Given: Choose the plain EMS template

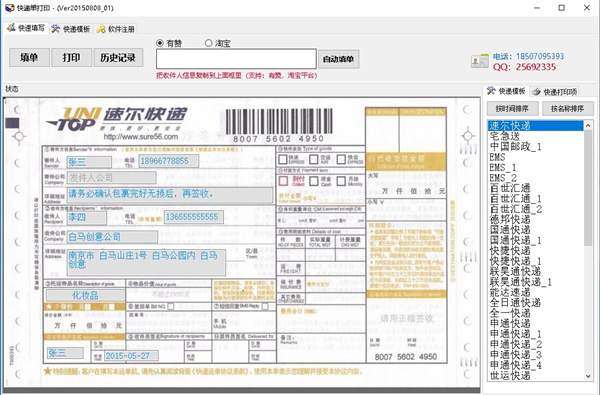Looking at the screenshot, I should point(536,157).
